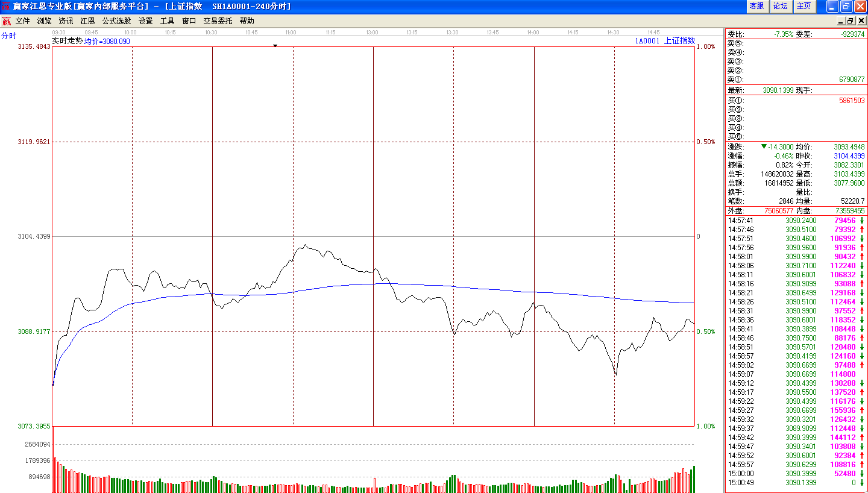This screenshot has width=868, height=493.
Task: Restore the inner chart window
Action: pyautogui.click(x=851, y=20)
